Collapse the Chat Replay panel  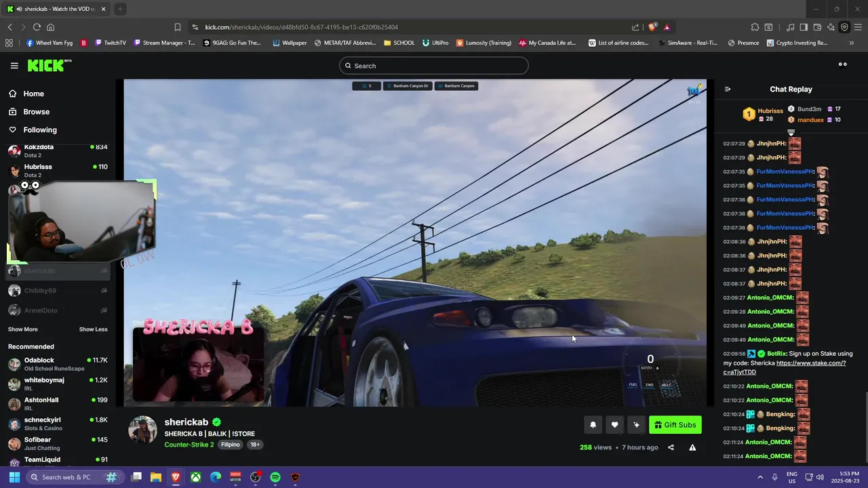(728, 89)
